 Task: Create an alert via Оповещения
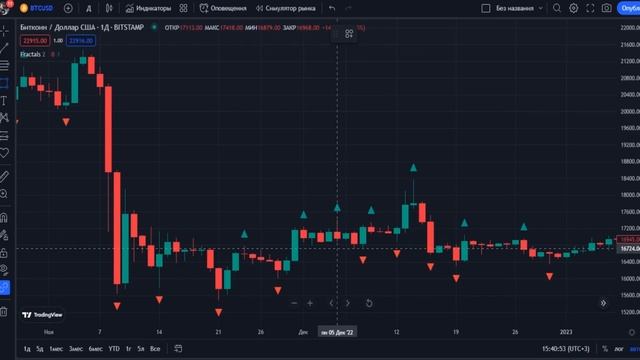(x=223, y=8)
